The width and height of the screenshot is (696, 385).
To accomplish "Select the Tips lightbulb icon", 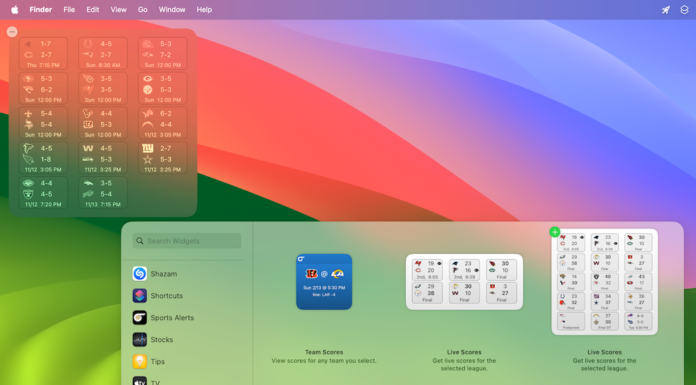I will pos(139,361).
